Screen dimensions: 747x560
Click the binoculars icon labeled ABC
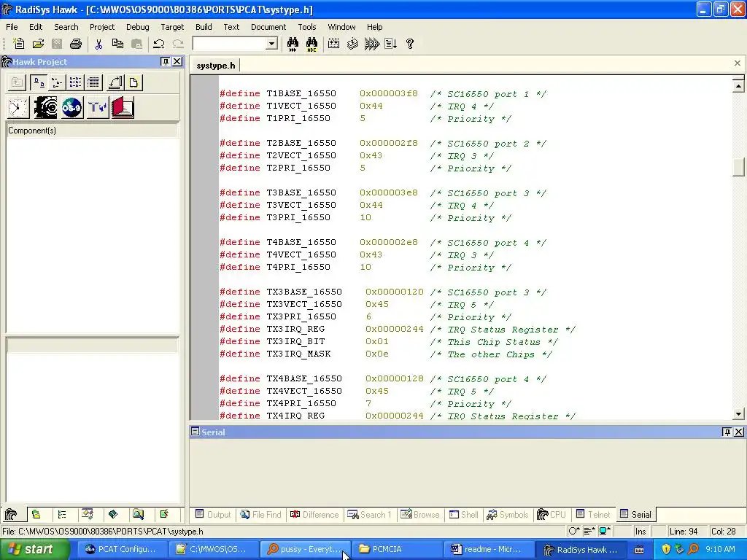pos(311,44)
